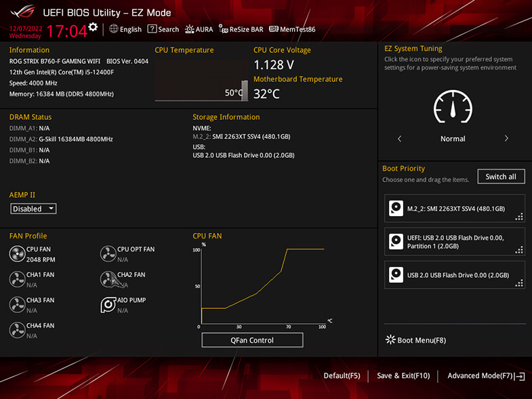Open QFan Control
Viewport: 532px width, 399px height.
pos(252,340)
